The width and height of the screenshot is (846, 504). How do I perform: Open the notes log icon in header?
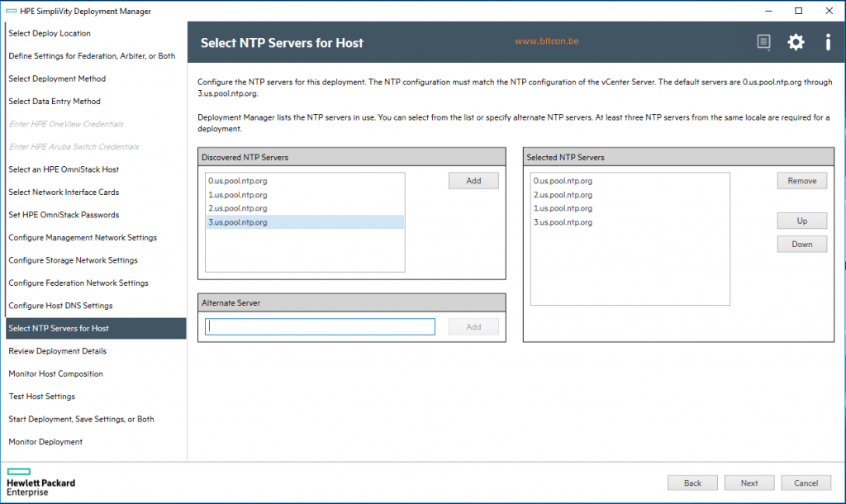click(764, 42)
